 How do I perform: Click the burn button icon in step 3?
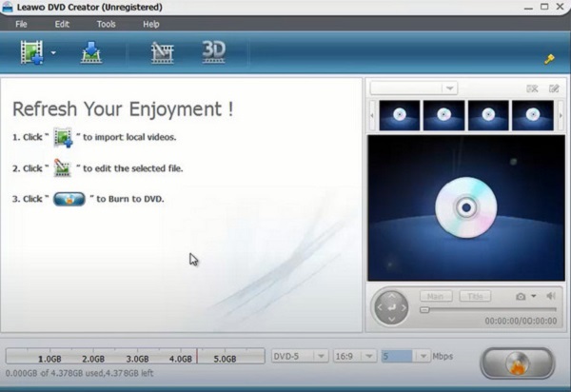pos(69,199)
